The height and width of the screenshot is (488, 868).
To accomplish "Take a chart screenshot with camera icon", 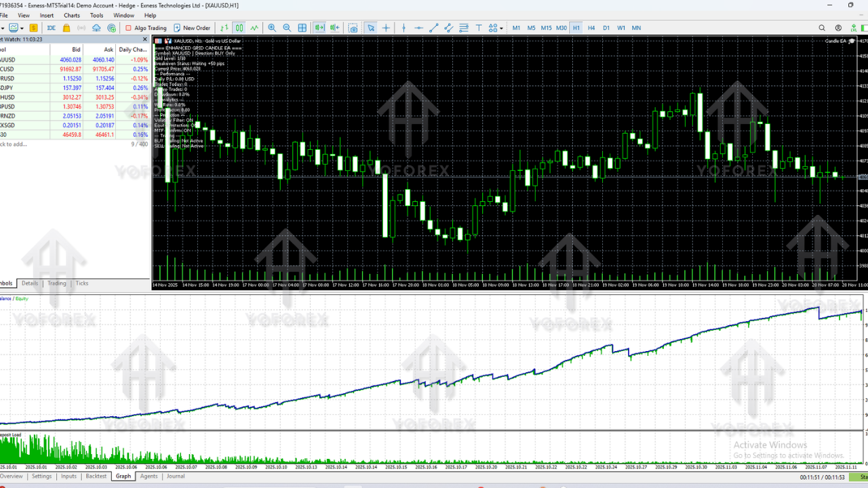I will 353,28.
